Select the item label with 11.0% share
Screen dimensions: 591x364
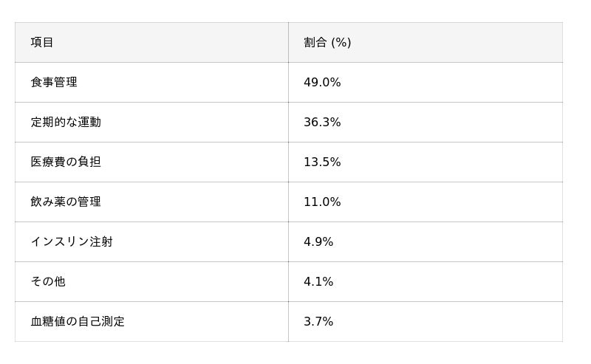pyautogui.click(x=66, y=202)
